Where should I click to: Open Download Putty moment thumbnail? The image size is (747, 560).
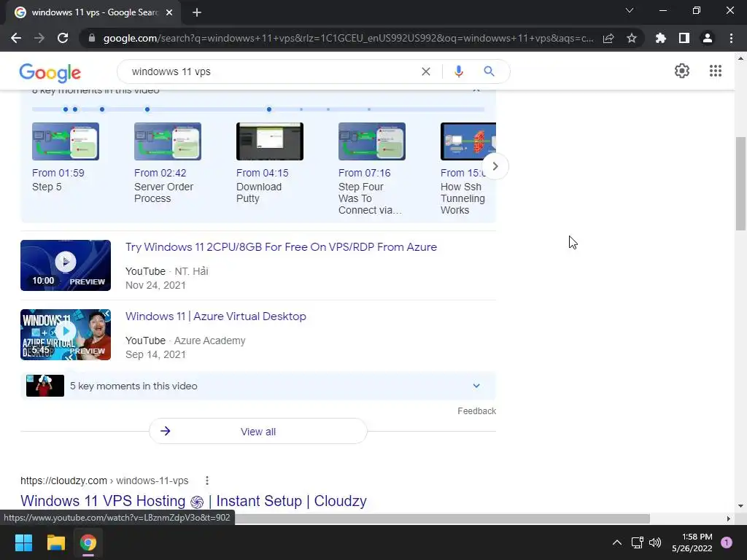270,141
